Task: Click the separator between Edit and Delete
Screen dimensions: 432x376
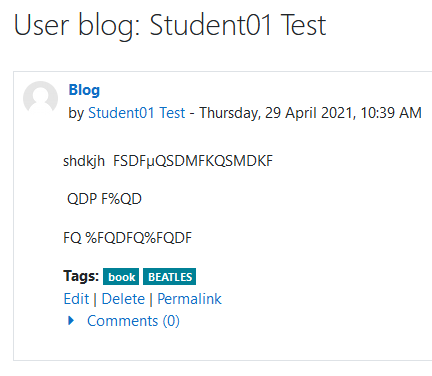Action: (x=95, y=299)
